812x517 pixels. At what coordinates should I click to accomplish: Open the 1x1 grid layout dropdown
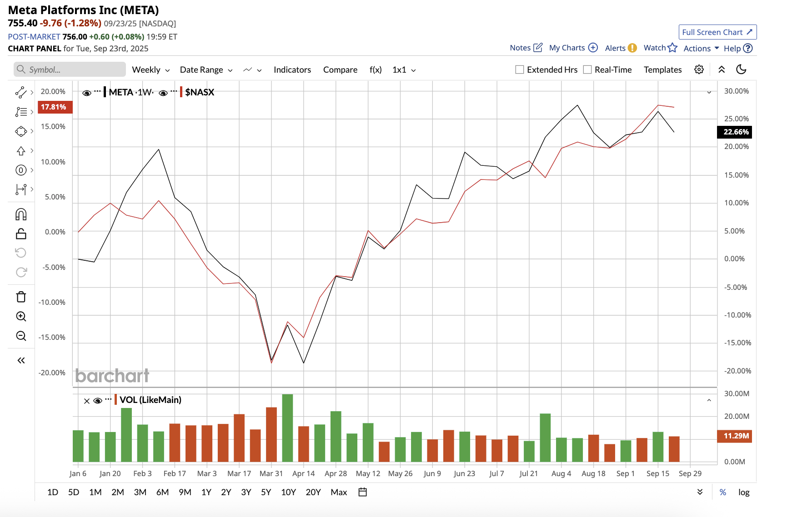[x=404, y=70]
